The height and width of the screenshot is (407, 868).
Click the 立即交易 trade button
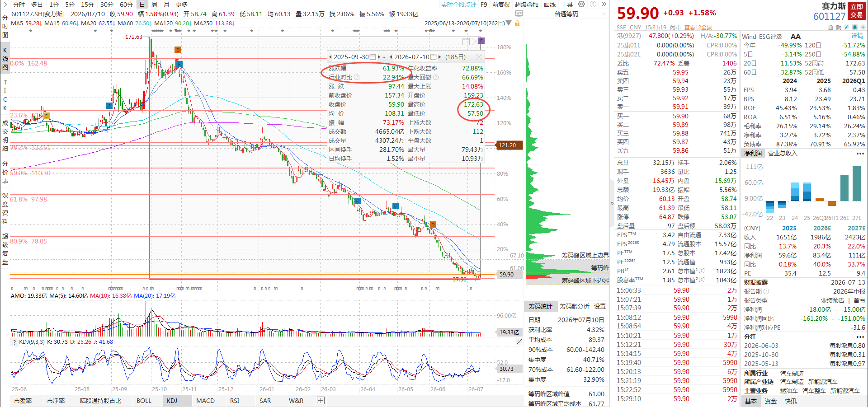tap(857, 11)
